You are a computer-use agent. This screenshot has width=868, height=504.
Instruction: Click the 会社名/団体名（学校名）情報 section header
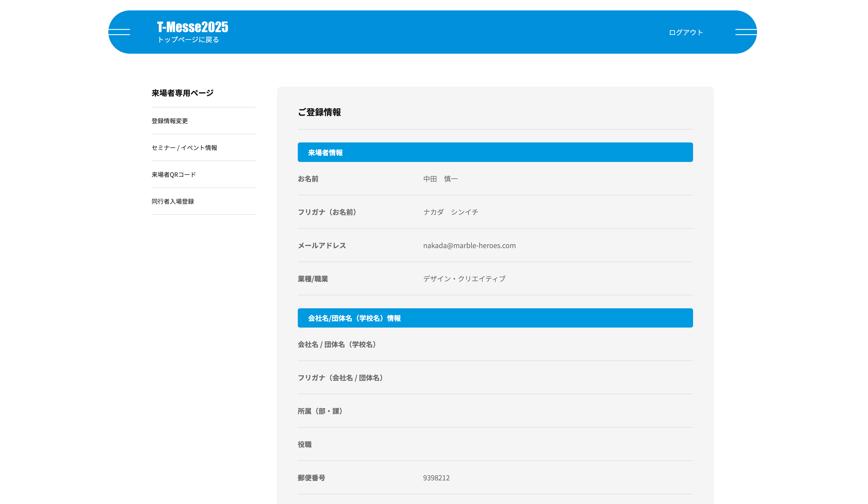[x=354, y=318]
